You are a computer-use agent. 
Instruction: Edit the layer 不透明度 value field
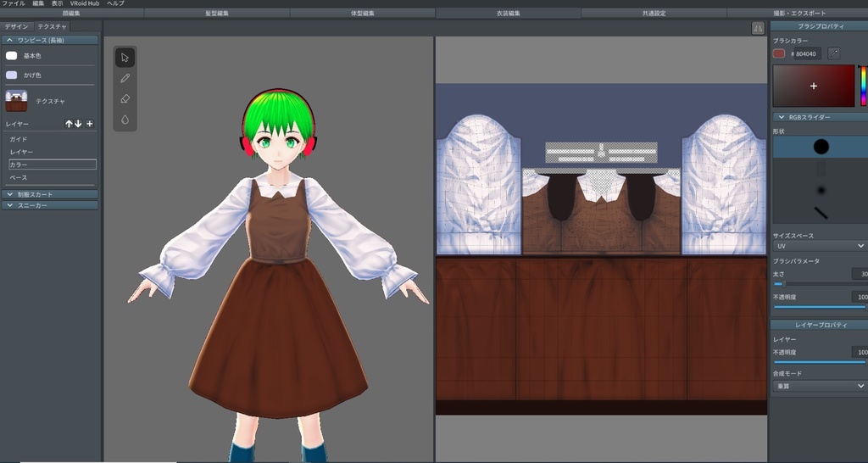pos(860,352)
